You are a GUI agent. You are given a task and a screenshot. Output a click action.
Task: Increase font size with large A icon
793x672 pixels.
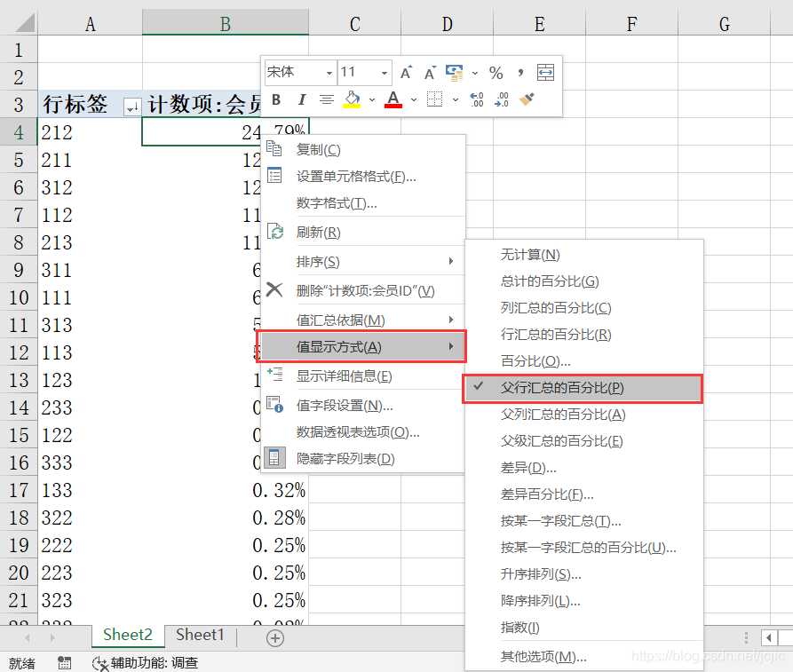click(406, 73)
